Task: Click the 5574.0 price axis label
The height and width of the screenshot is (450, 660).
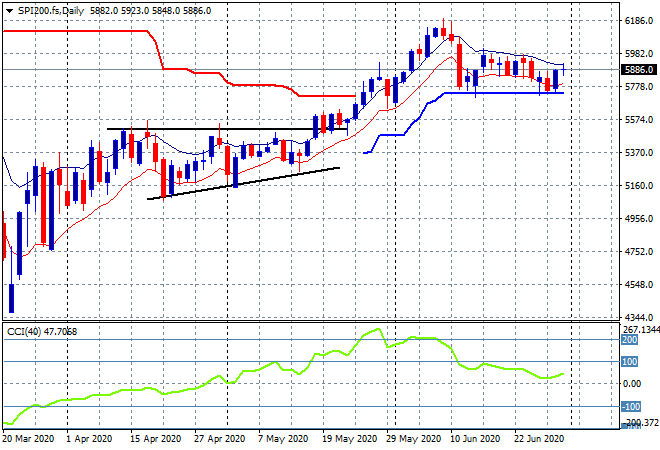Action: coord(639,120)
